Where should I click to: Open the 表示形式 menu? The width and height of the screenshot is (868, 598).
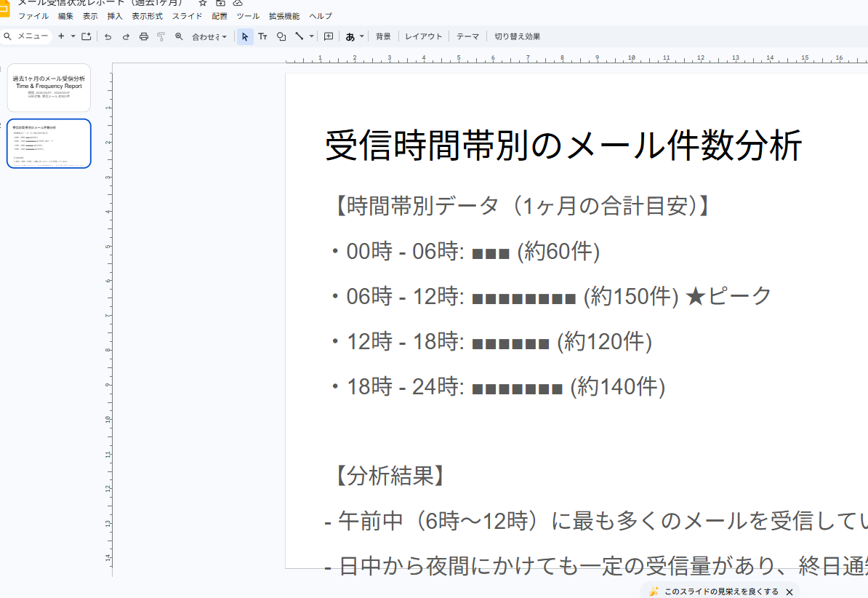tap(148, 16)
